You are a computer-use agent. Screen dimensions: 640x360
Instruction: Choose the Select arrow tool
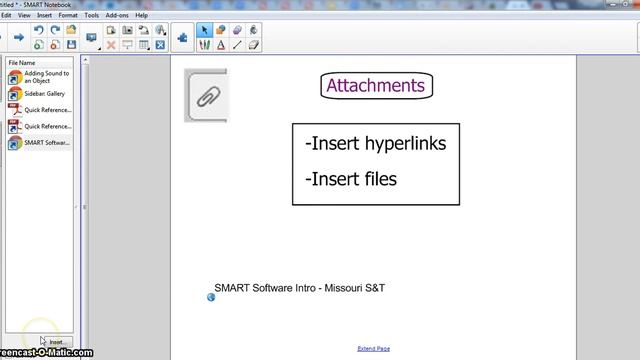204,30
